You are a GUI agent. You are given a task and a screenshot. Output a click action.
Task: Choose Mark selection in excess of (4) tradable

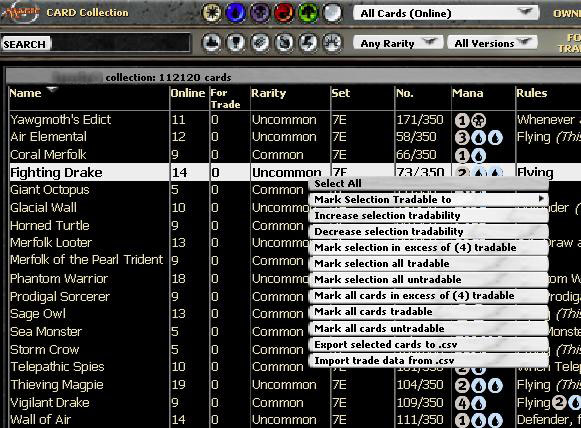tap(428, 248)
